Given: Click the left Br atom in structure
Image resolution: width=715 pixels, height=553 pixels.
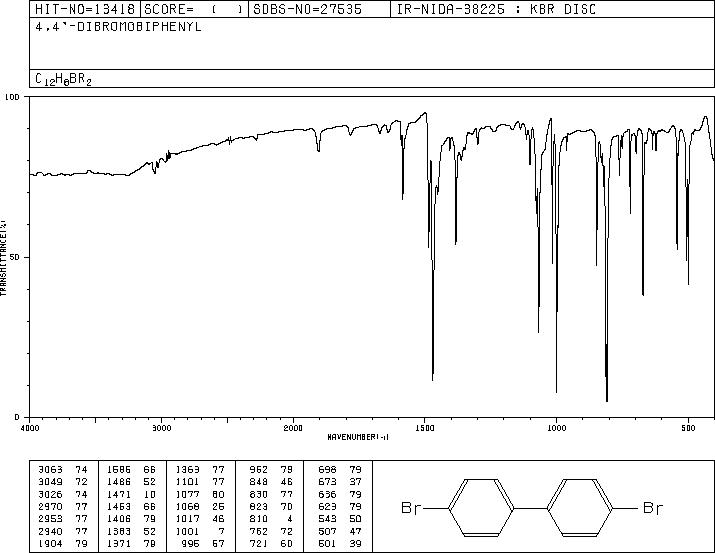Looking at the screenshot, I should click(x=411, y=507).
